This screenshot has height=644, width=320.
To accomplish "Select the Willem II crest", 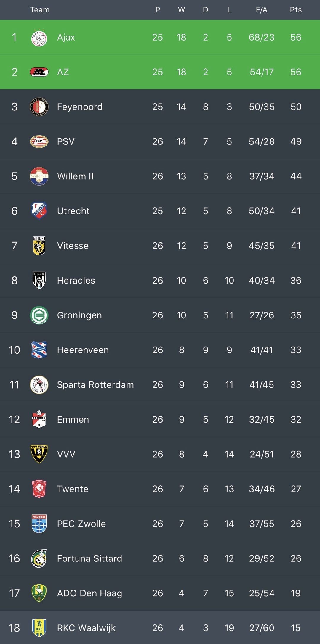I will coord(39,176).
